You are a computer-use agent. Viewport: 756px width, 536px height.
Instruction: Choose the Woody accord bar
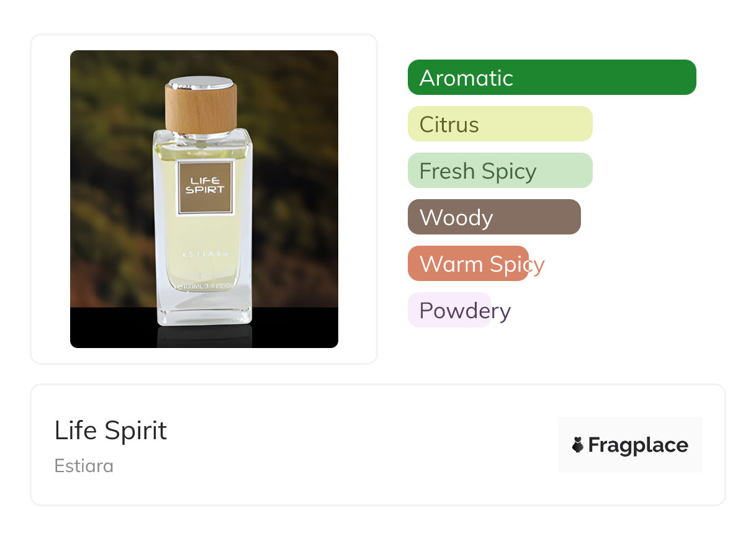pyautogui.click(x=493, y=217)
